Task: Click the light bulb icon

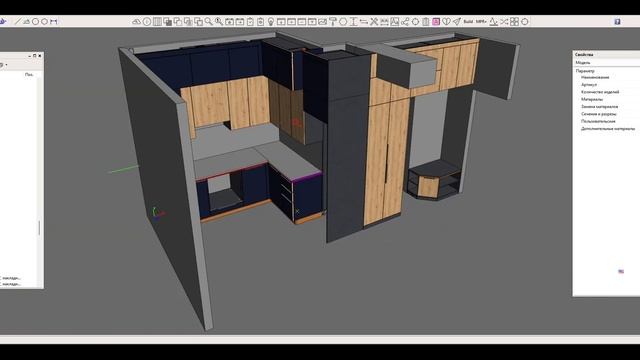Action: tap(271, 22)
